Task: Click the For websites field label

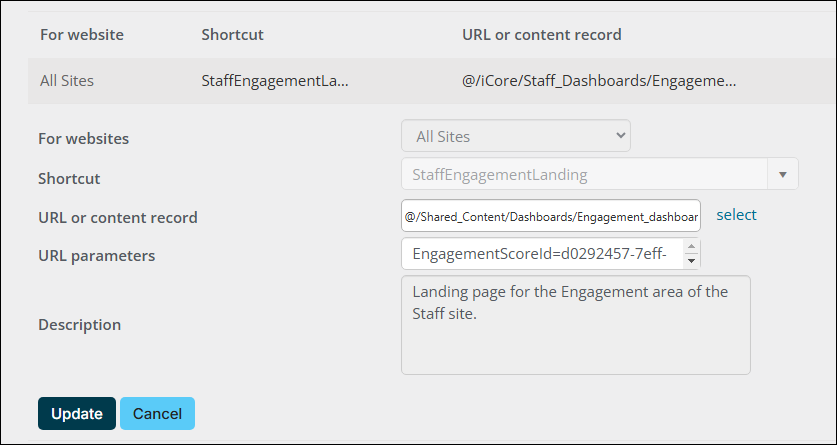Action: pyautogui.click(x=83, y=139)
